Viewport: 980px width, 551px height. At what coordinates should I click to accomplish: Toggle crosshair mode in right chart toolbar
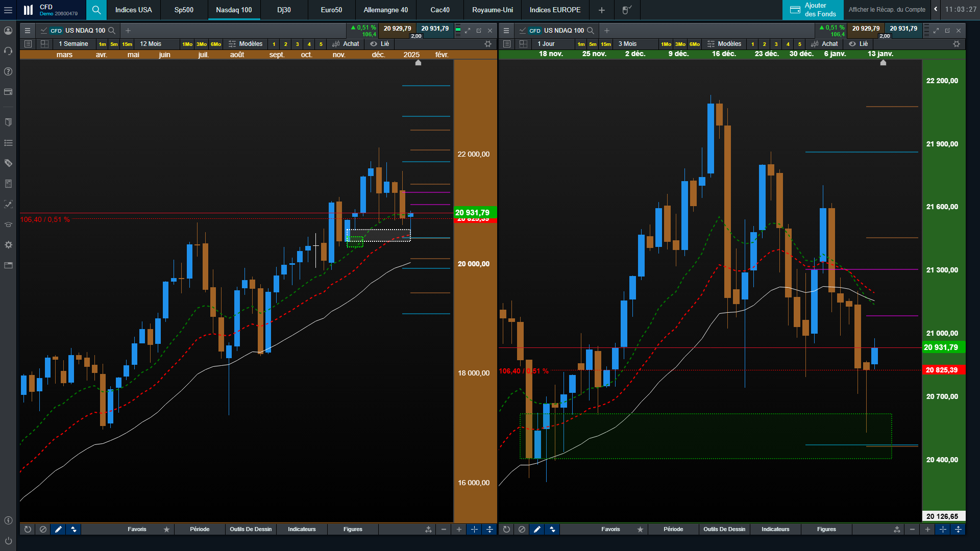click(x=943, y=530)
